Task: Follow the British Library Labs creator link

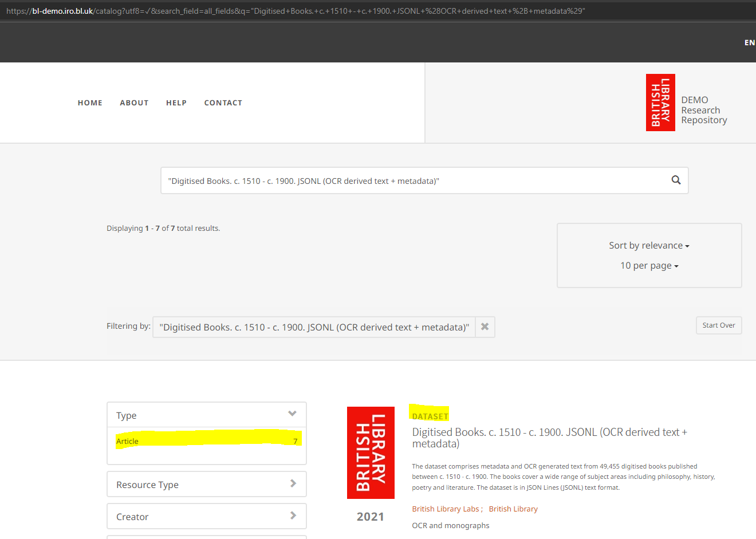Action: coord(446,509)
